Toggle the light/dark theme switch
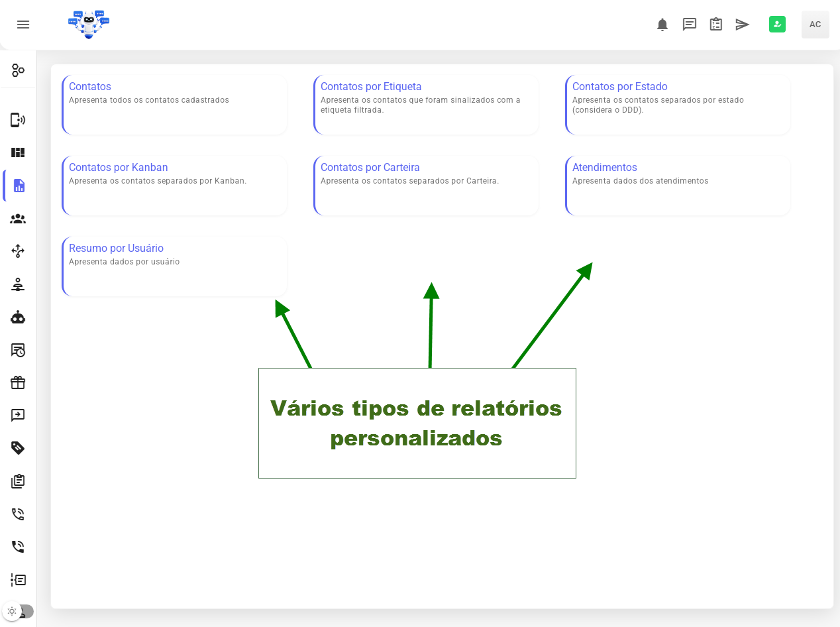 click(18, 611)
